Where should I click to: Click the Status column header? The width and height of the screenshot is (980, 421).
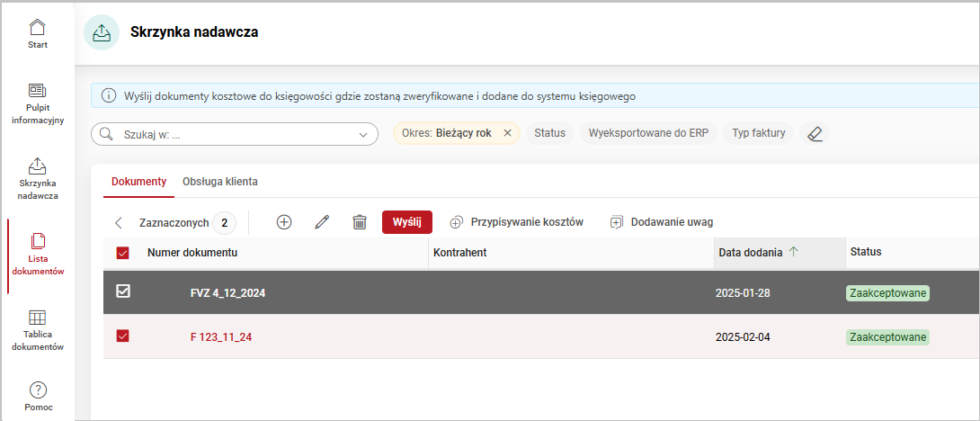click(866, 252)
